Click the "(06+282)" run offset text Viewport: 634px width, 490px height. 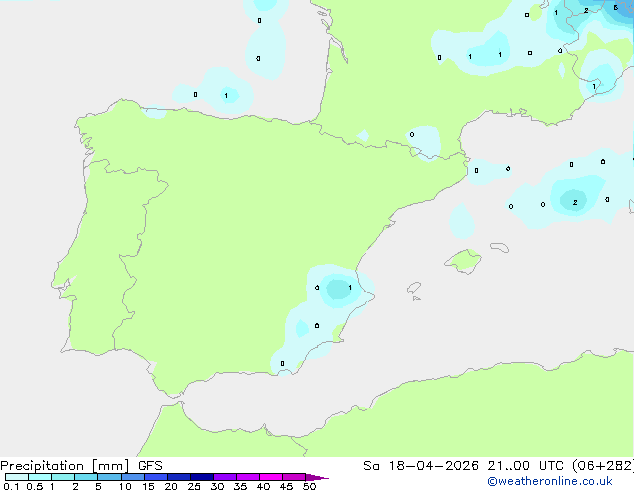click(x=603, y=466)
